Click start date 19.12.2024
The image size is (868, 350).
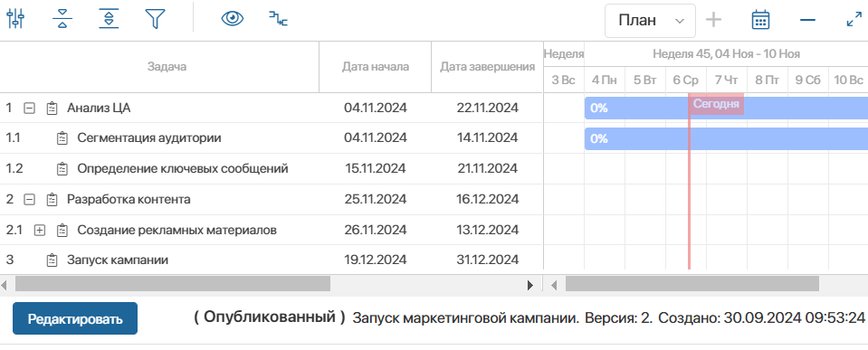pyautogui.click(x=376, y=260)
